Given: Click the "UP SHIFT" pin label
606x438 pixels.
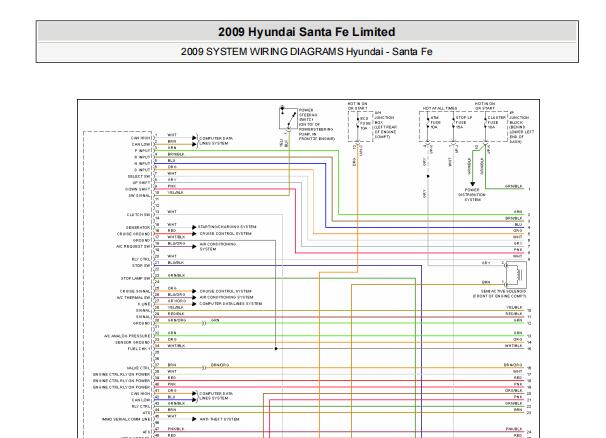Looking at the screenshot, I should tap(141, 183).
